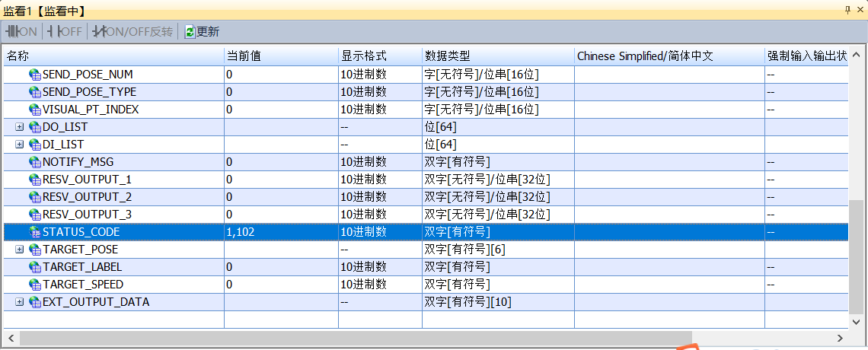868x350 pixels.
Task: Click the 名称 column header
Action: point(113,56)
